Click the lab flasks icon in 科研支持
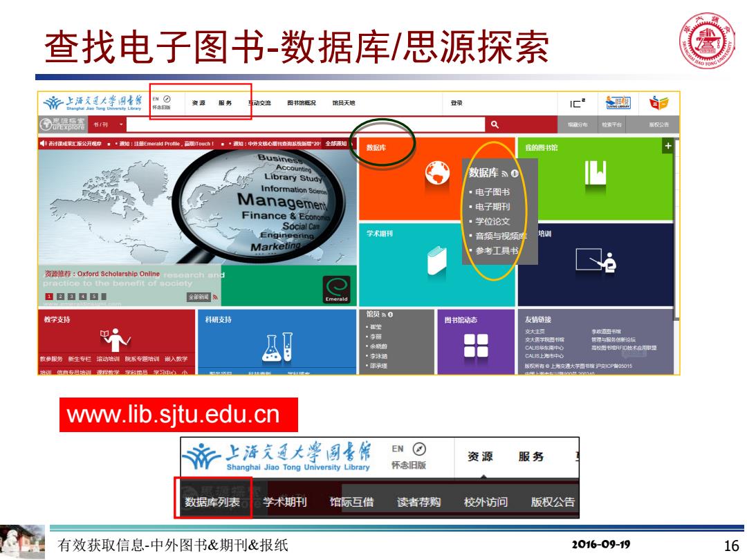This screenshot has height=560, width=747. 277,346
